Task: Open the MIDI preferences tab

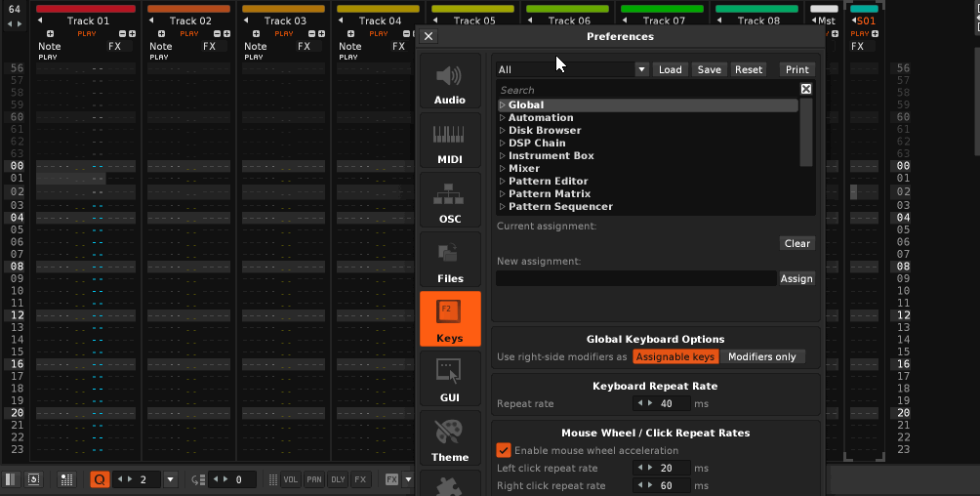Action: pos(450,143)
